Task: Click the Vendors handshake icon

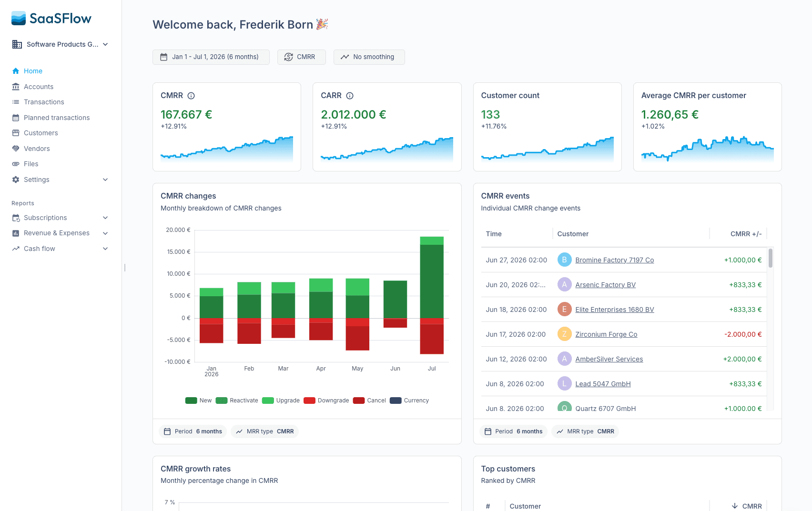Action: 16,149
